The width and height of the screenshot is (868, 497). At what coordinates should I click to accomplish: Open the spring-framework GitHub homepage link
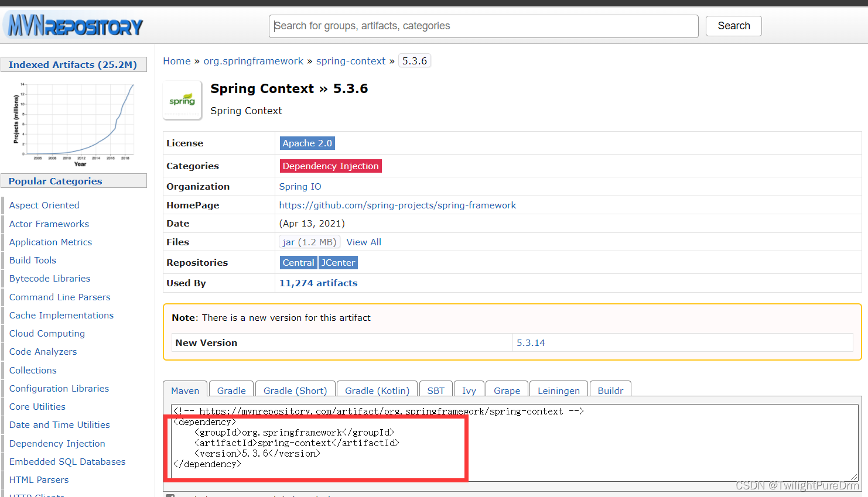click(x=398, y=205)
